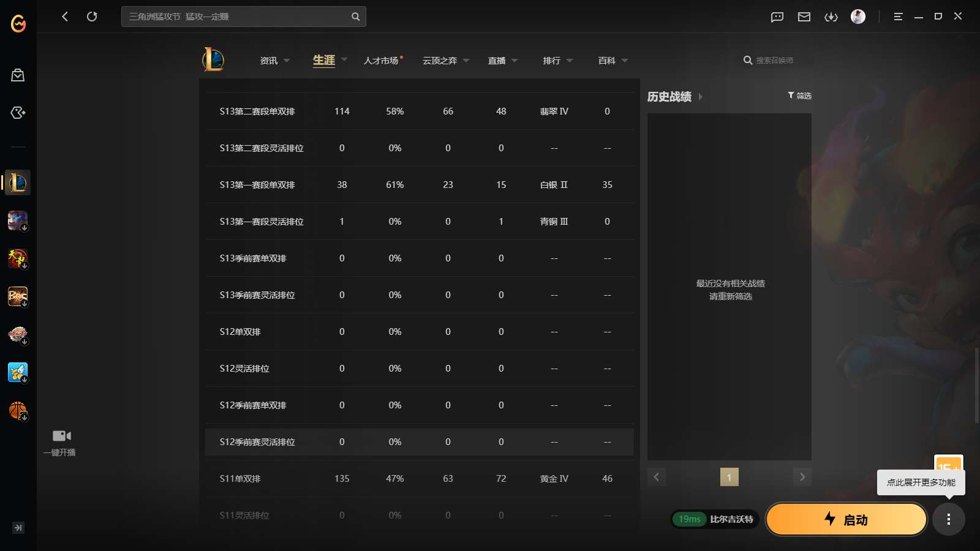This screenshot has height=551, width=980.
Task: Go to previous page of match history
Action: 657,477
